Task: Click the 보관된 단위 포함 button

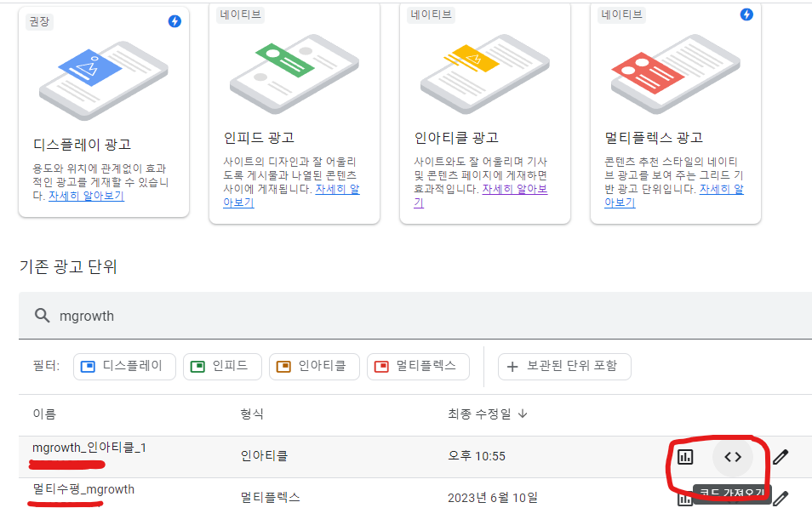Action: click(564, 366)
